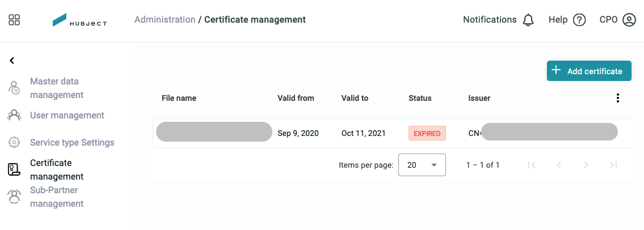The width and height of the screenshot is (644, 230).
Task: Click the EXPIRED status badge
Action: pos(427,133)
